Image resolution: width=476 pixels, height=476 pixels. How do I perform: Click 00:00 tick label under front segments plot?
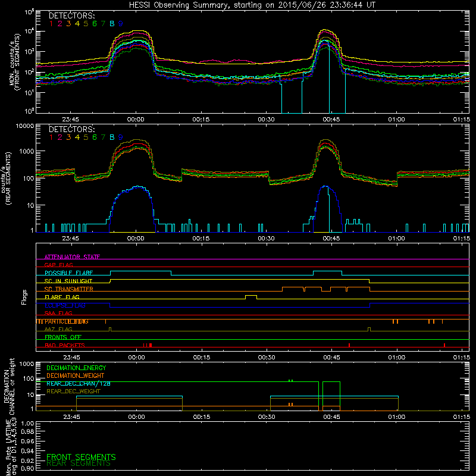tap(136, 120)
